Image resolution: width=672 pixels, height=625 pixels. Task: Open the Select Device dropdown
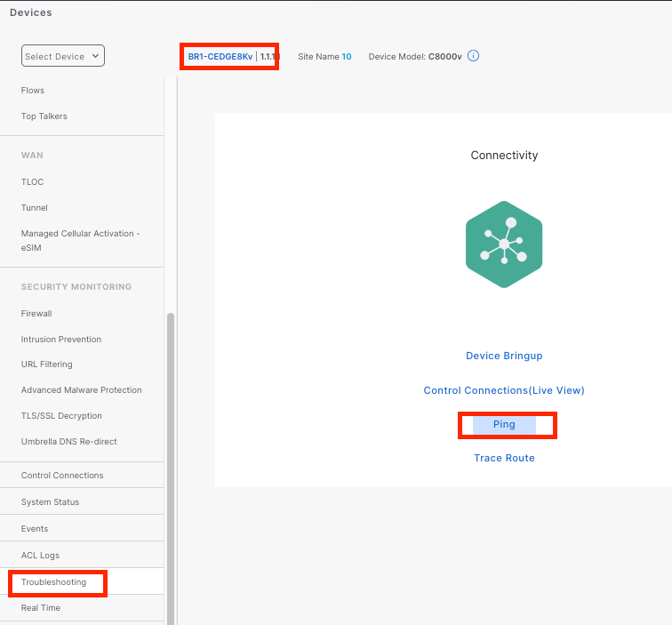(62, 56)
